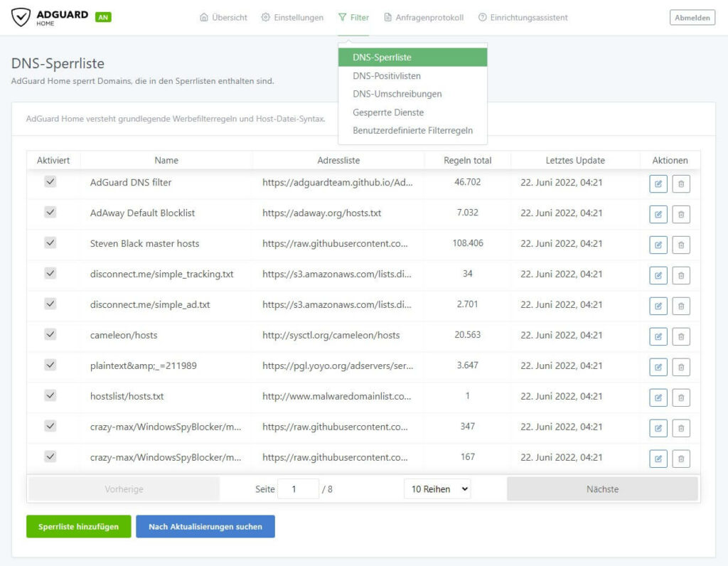Edit the hostslist/hosts.txt list

pyautogui.click(x=658, y=397)
